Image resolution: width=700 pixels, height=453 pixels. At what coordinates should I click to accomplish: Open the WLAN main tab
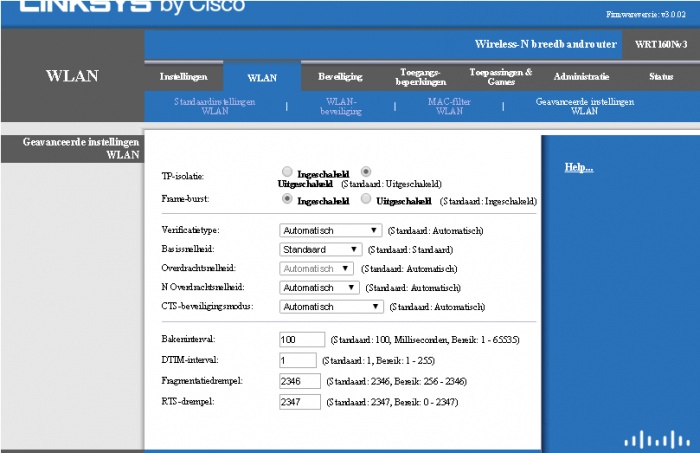point(262,78)
